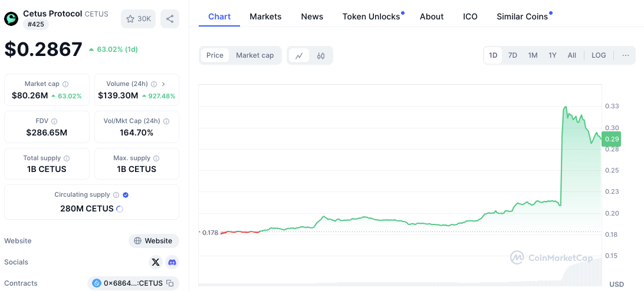Show info icon for Max. supply
The width and height of the screenshot is (644, 291).
click(156, 158)
